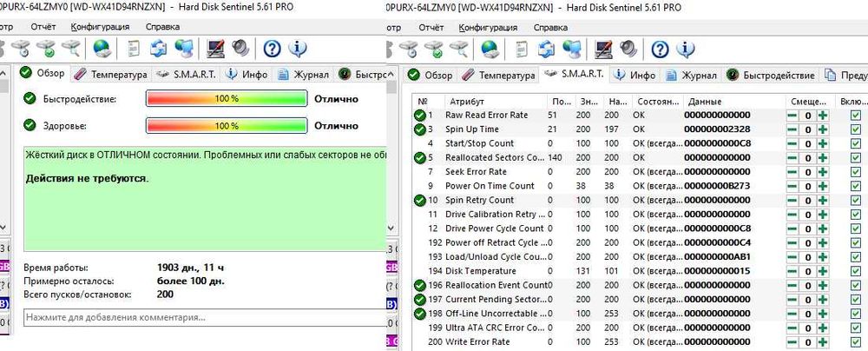Click disk-with-clock icon in right window toolbar
The width and height of the screenshot is (868, 351).
409,50
